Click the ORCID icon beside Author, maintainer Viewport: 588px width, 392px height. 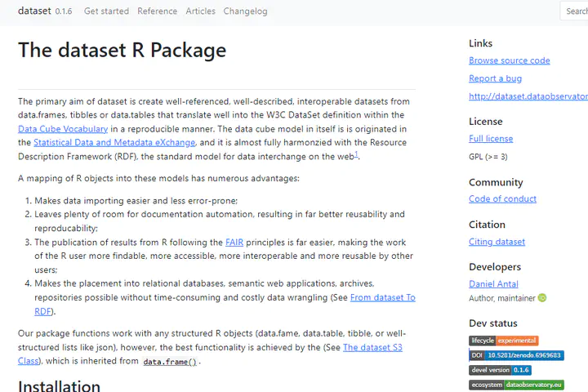(x=542, y=298)
